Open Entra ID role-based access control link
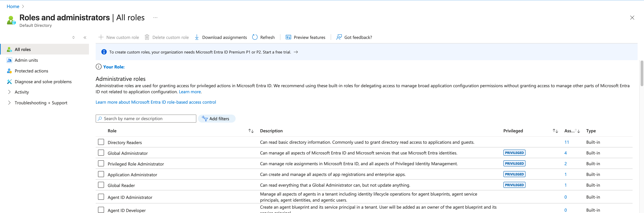Image resolution: width=644 pixels, height=213 pixels. click(156, 102)
